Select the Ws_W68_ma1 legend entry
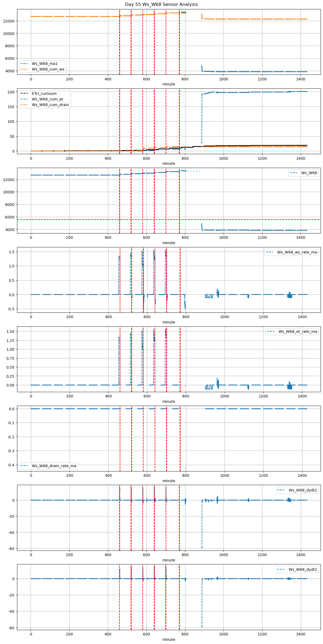This screenshot has height=644, width=323. (x=45, y=64)
